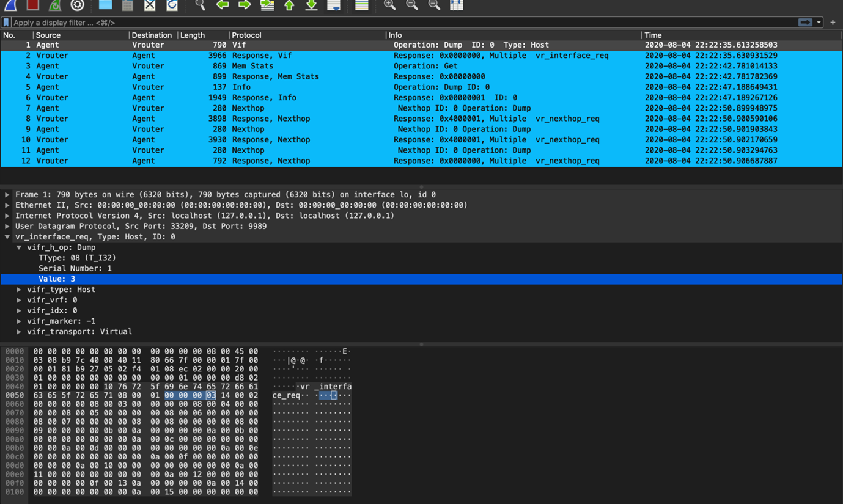Screen dimensions: 843x504
Task: Close the capture file with X icon
Action: coord(150,5)
